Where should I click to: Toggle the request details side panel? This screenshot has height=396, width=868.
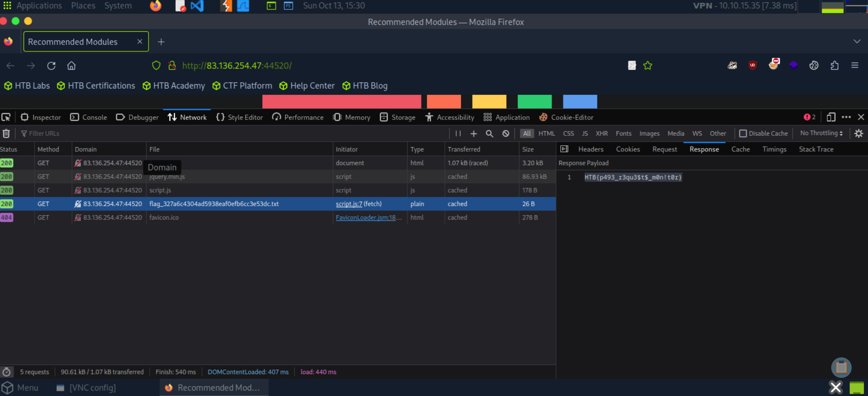coord(564,149)
